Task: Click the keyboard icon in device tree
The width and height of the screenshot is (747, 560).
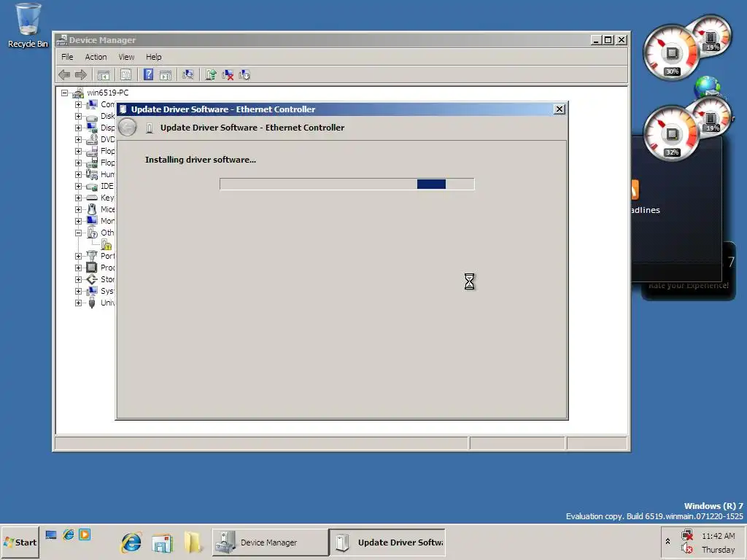Action: [92, 198]
